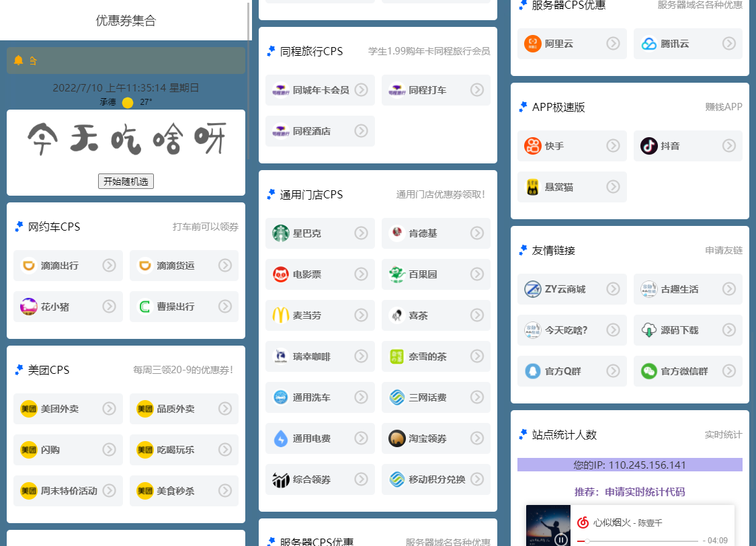The image size is (756, 546).
Task: Click the 三网话费 logo icon
Action: 396,397
